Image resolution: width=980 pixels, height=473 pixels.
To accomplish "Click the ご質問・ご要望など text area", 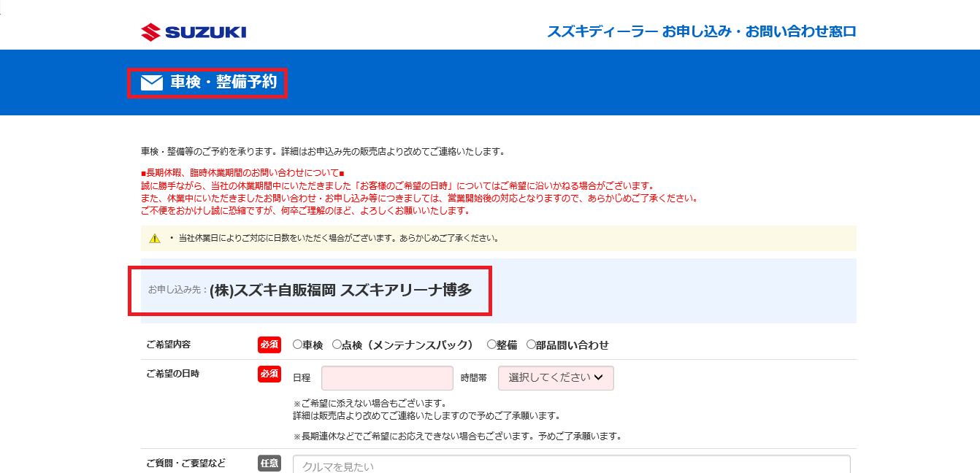I will (x=572, y=464).
